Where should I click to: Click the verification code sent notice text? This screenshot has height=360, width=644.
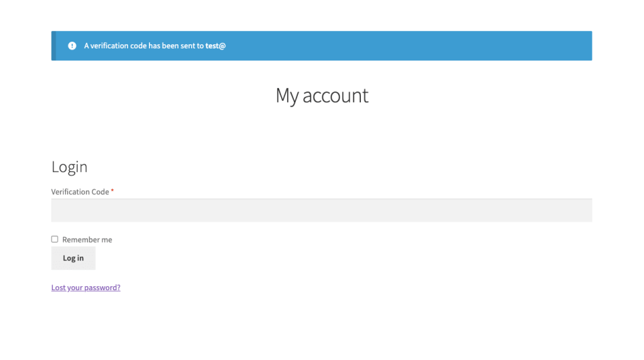[x=155, y=46]
